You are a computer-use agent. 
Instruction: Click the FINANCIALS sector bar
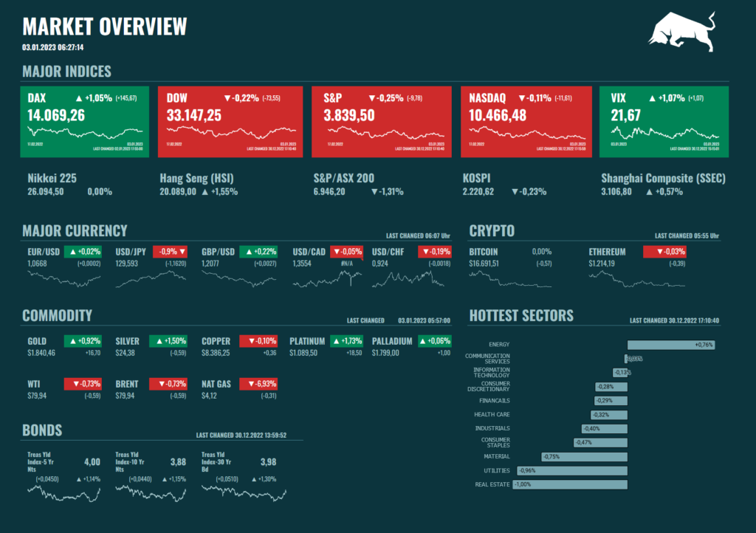[611, 400]
